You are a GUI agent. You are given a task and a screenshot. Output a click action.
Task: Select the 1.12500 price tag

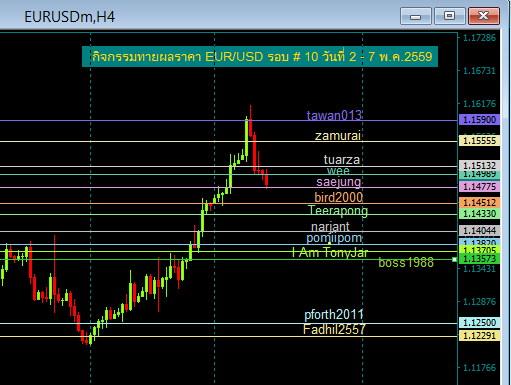pos(479,323)
